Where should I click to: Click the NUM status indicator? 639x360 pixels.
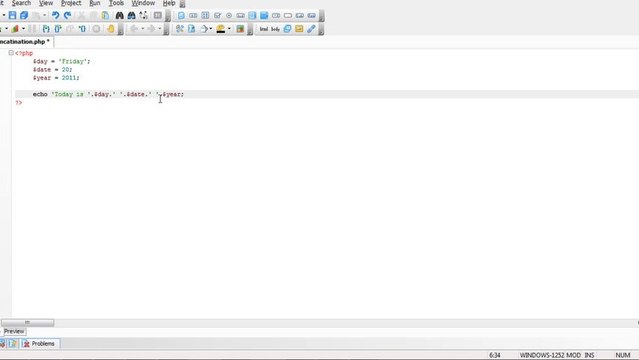(623, 355)
